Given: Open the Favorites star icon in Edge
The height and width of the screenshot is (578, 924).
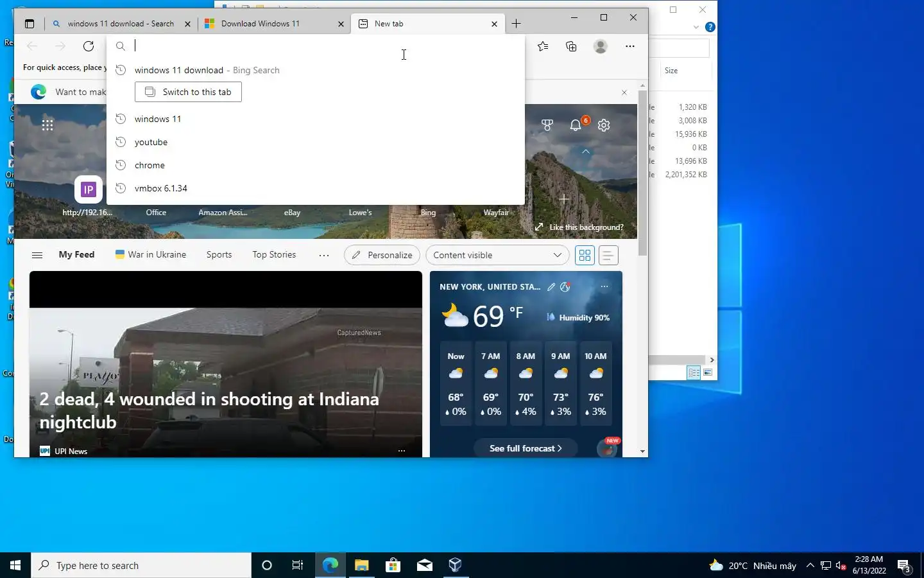Looking at the screenshot, I should point(543,46).
